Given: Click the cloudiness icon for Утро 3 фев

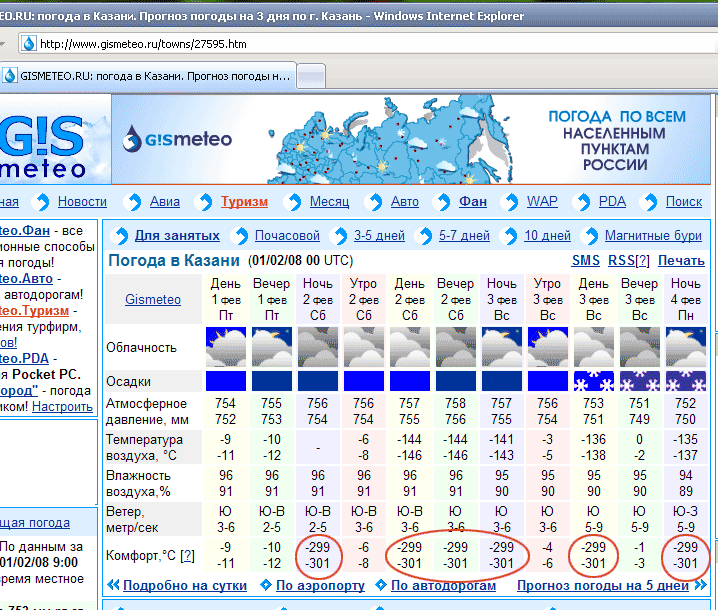Looking at the screenshot, I should 548,347.
